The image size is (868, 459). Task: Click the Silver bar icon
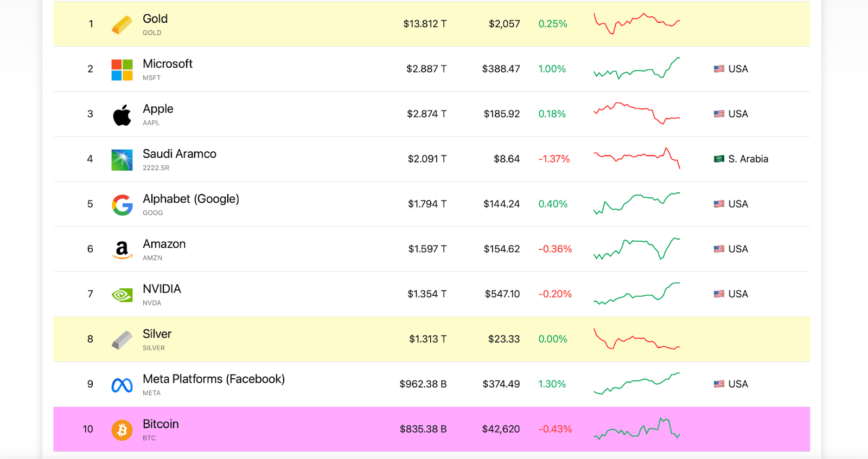[122, 340]
